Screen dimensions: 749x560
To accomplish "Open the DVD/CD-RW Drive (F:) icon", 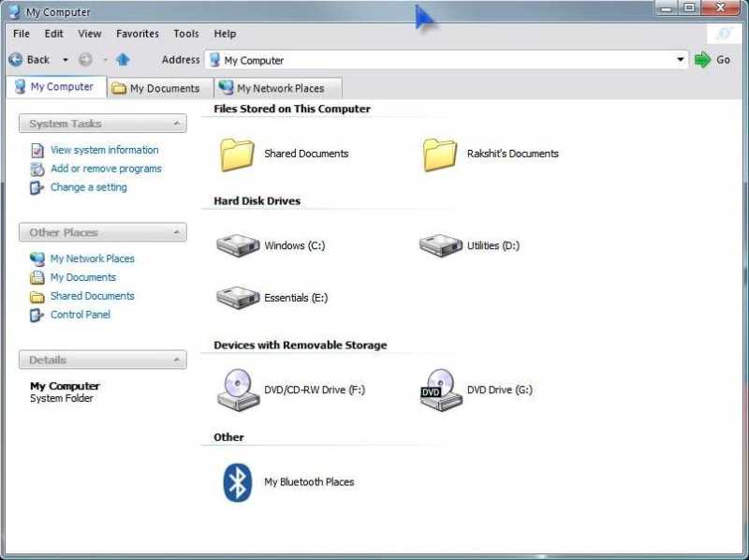I will coord(238,388).
